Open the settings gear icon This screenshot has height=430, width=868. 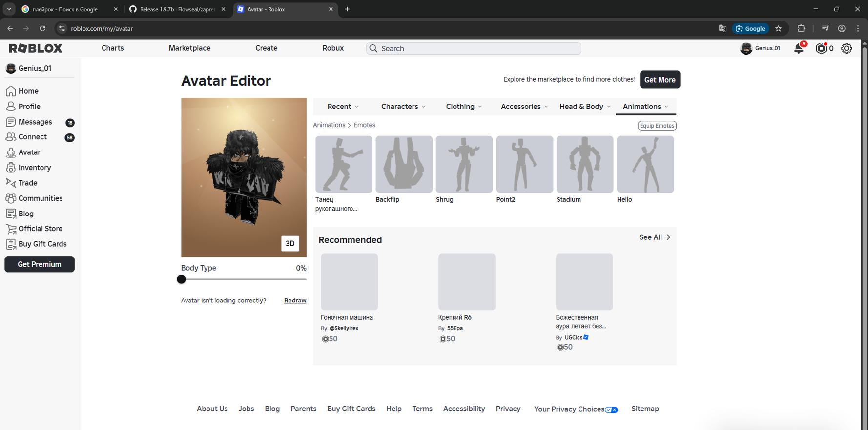pyautogui.click(x=847, y=48)
